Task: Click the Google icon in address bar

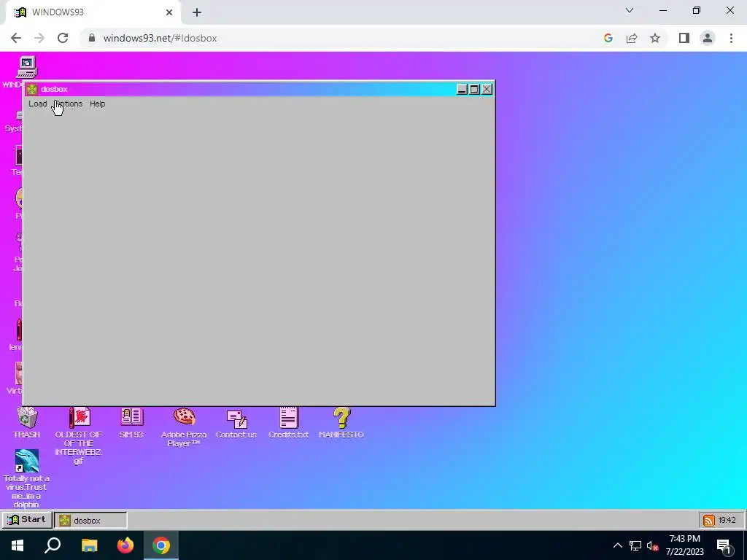Action: point(608,38)
